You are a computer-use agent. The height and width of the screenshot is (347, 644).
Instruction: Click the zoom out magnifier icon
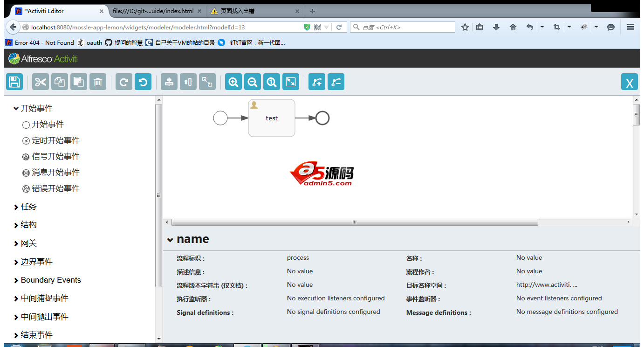pyautogui.click(x=253, y=82)
